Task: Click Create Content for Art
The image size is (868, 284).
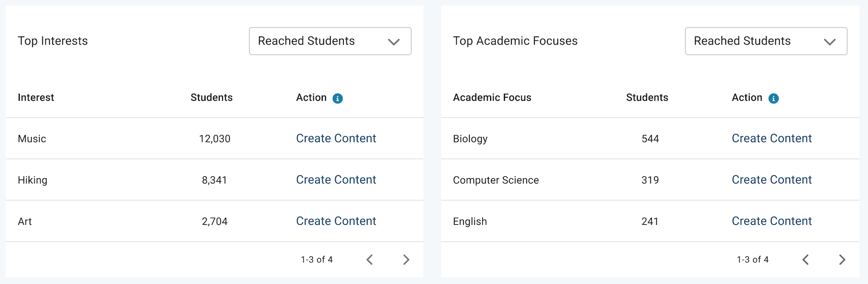Action: point(336,221)
